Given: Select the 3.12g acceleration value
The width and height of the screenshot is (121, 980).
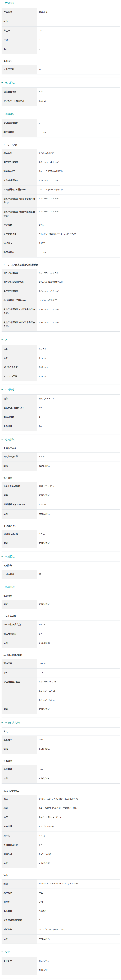Looking at the screenshot, I should (42, 836).
